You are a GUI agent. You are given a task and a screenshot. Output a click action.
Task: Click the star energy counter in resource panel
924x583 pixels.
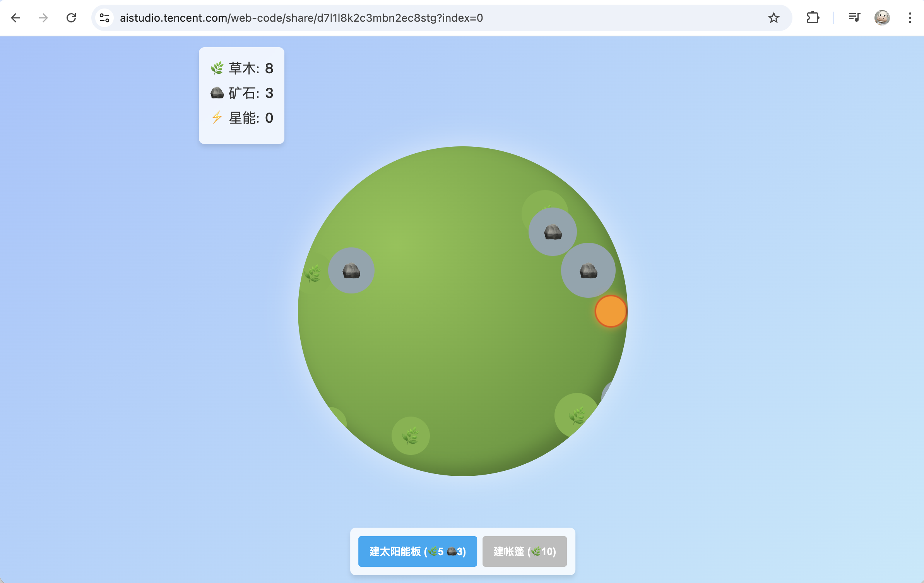(242, 118)
